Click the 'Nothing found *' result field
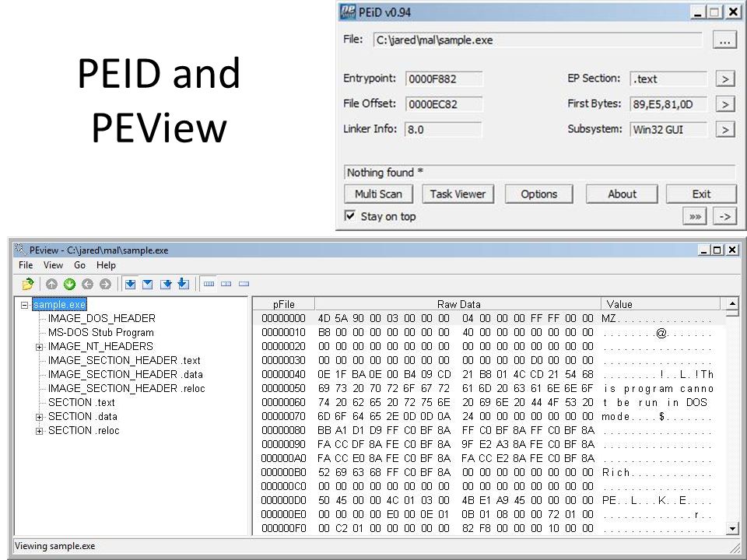 [539, 173]
